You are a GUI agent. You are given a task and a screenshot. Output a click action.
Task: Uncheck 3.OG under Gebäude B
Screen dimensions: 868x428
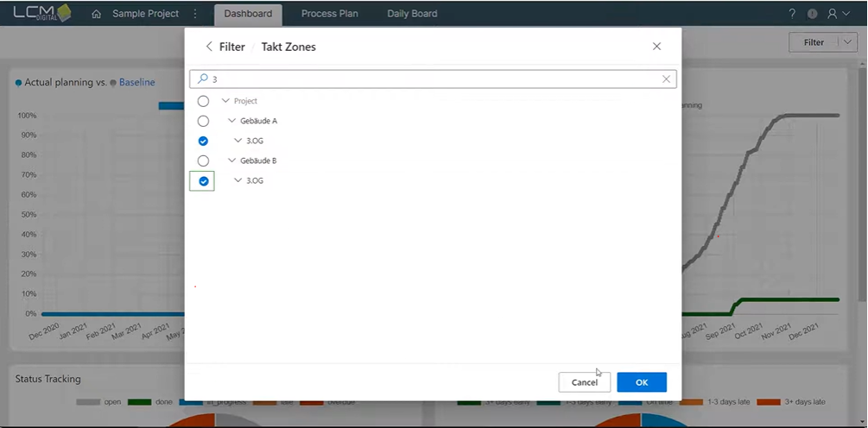203,181
